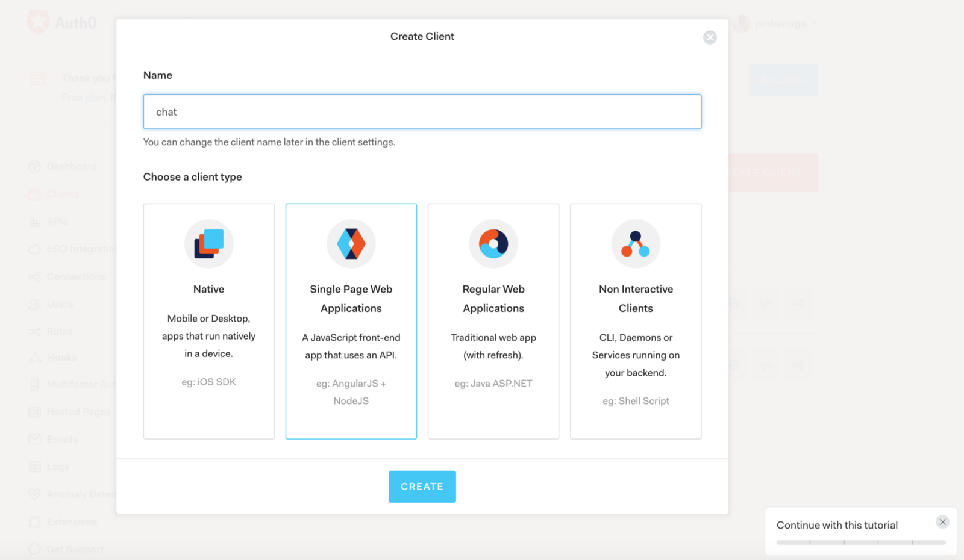Focus the client Name input field
Viewport: 964px width, 560px height.
(422, 111)
